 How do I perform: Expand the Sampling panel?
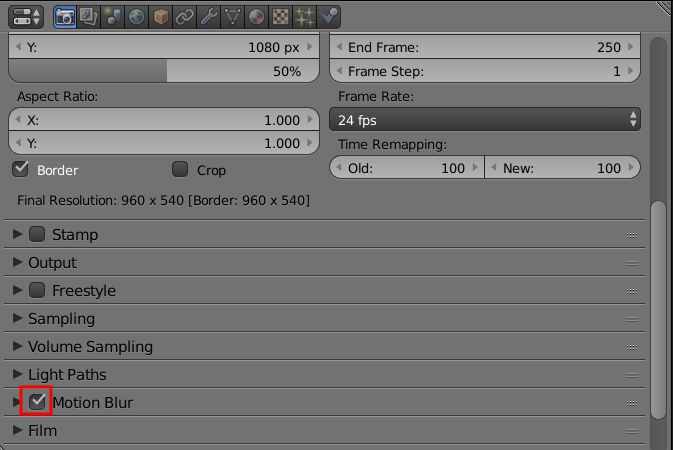coord(324,318)
